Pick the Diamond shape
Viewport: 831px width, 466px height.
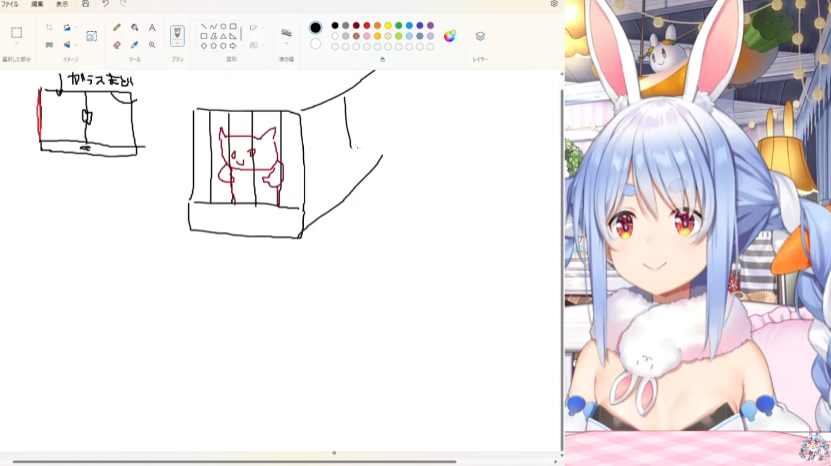[204, 46]
